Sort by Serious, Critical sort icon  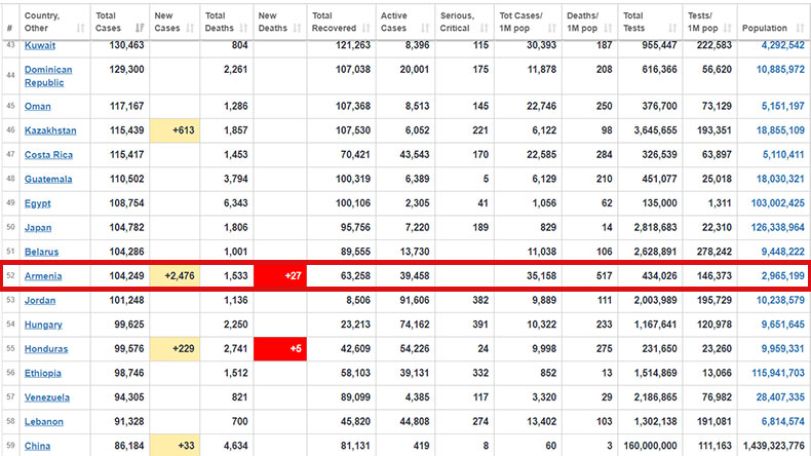coord(484,28)
